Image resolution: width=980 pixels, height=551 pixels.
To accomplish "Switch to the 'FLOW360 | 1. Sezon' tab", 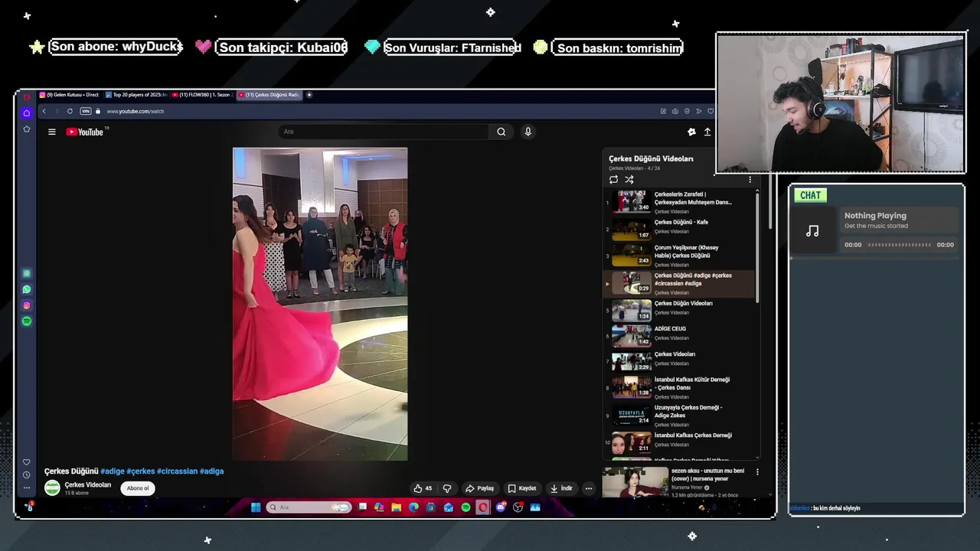I will 202,95.
